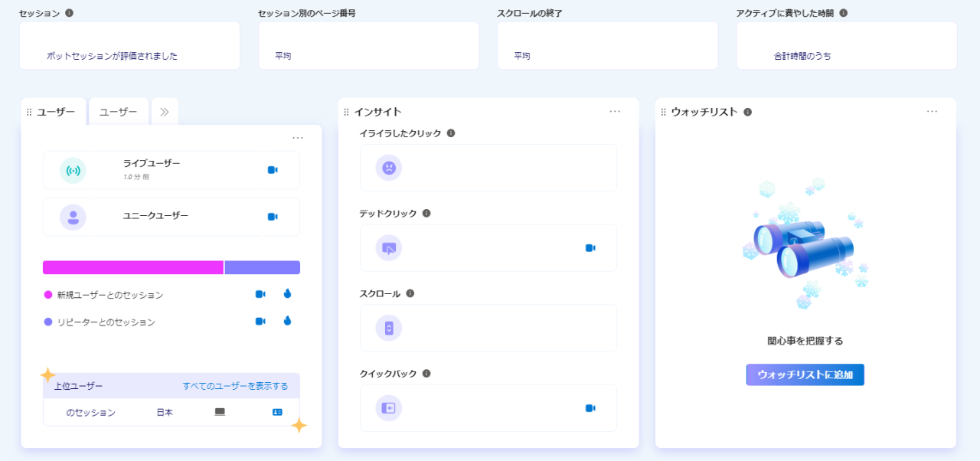Click 平均 under セッション別のページ番号

283,56
